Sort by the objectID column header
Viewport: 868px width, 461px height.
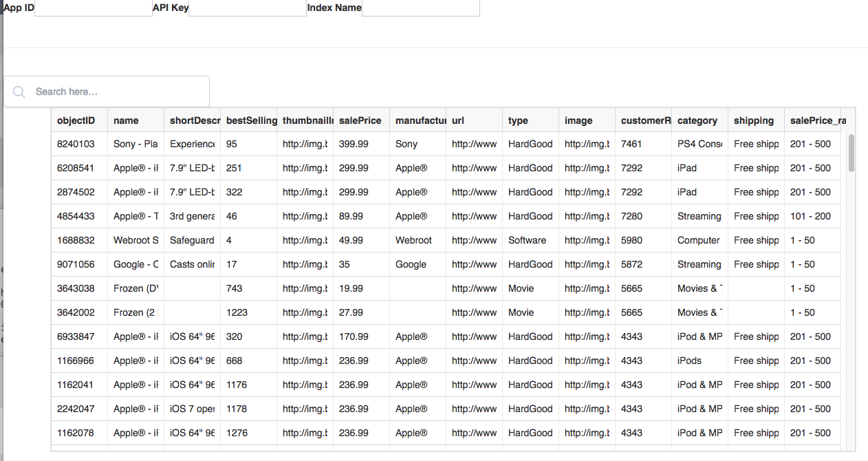point(79,120)
